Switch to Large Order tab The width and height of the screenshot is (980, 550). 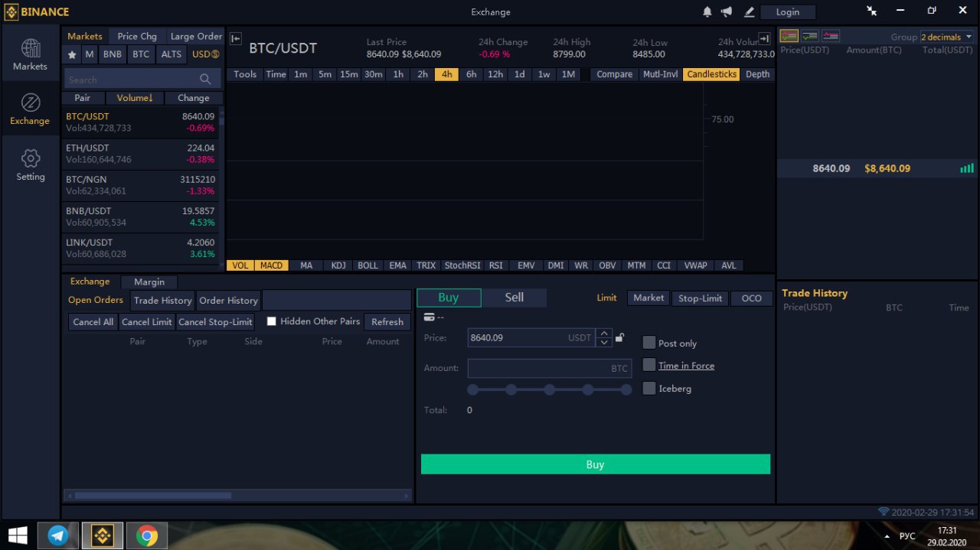coord(196,36)
